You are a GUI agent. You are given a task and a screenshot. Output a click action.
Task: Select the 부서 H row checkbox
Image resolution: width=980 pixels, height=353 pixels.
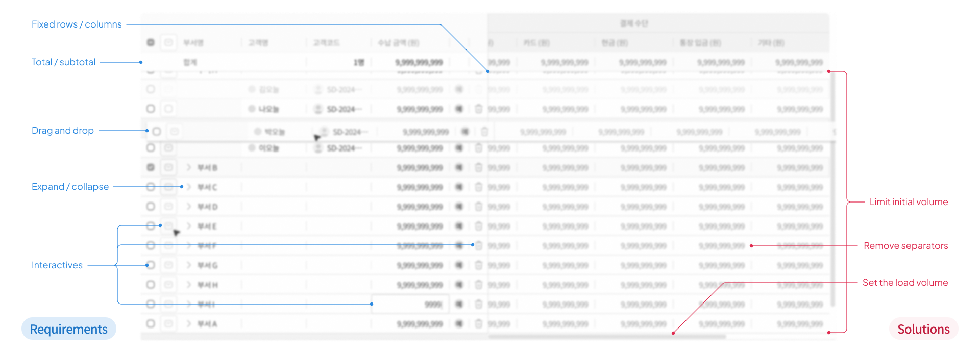[151, 285]
